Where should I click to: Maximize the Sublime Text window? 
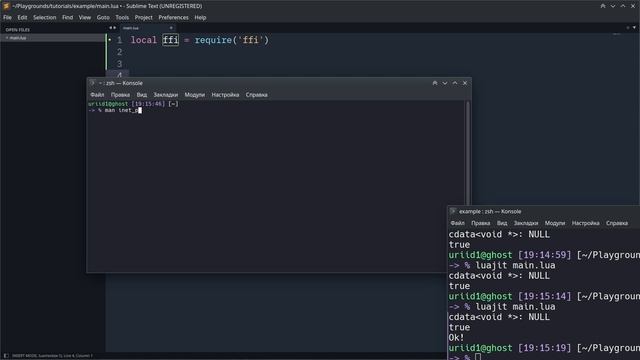click(623, 6)
